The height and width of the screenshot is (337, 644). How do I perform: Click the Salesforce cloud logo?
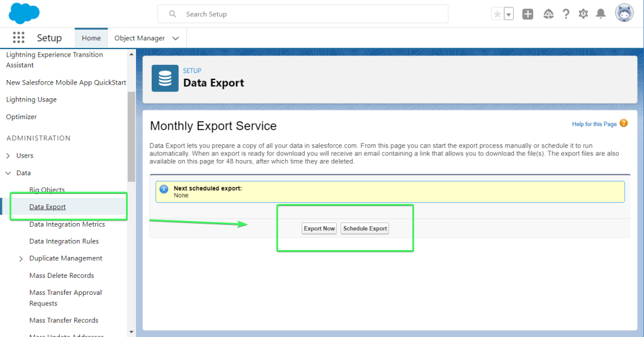point(24,13)
